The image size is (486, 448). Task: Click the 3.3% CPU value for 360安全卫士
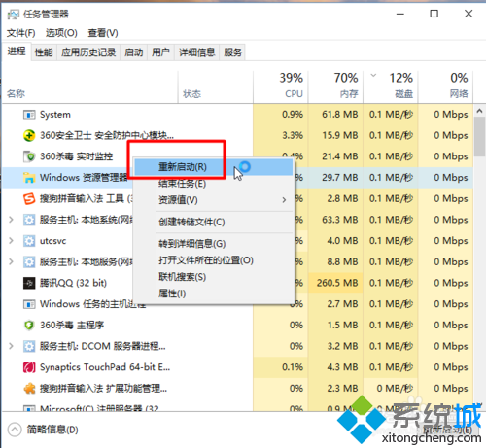pos(293,135)
